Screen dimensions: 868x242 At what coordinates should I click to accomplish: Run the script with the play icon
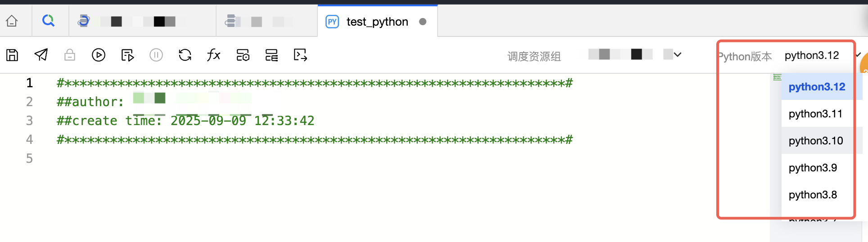[99, 55]
